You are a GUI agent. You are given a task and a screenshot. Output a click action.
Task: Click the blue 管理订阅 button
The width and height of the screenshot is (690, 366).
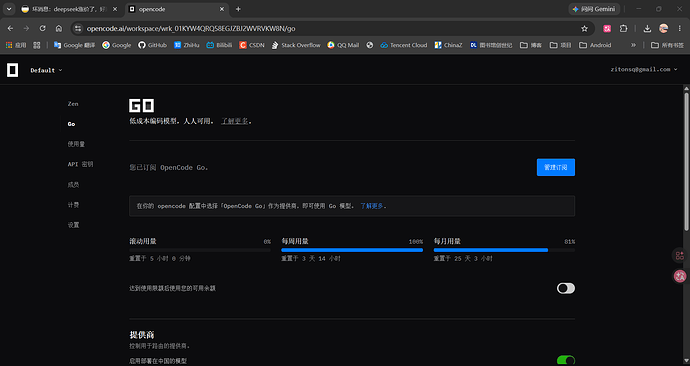click(x=555, y=167)
